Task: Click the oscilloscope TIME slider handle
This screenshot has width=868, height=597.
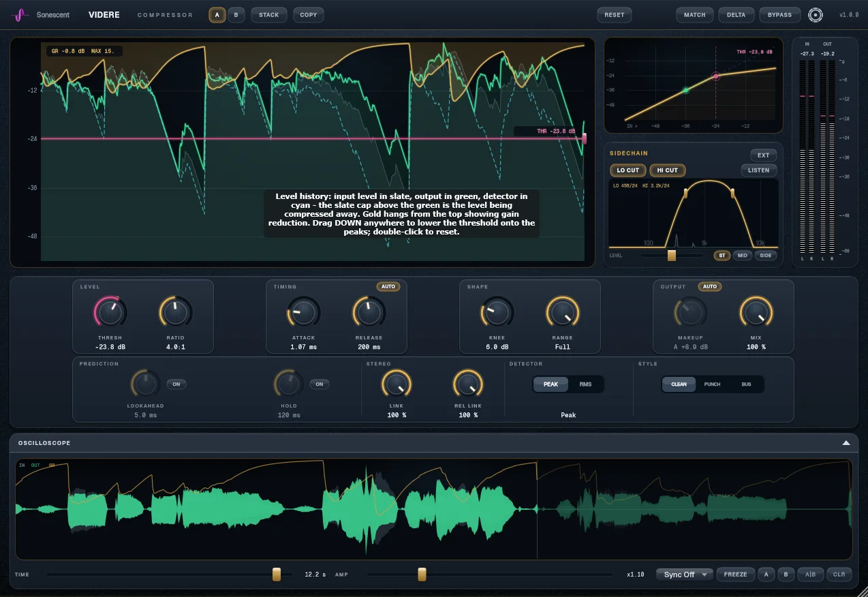Action: click(x=277, y=575)
